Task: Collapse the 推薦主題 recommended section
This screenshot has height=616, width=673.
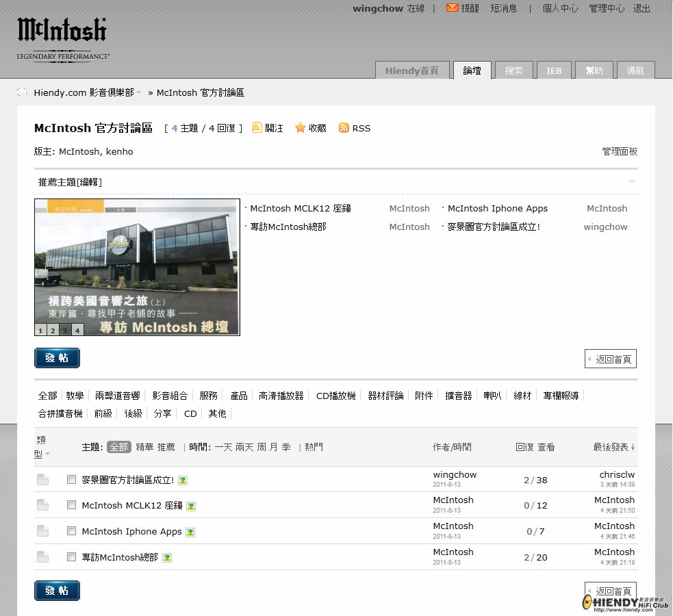Action: (631, 181)
